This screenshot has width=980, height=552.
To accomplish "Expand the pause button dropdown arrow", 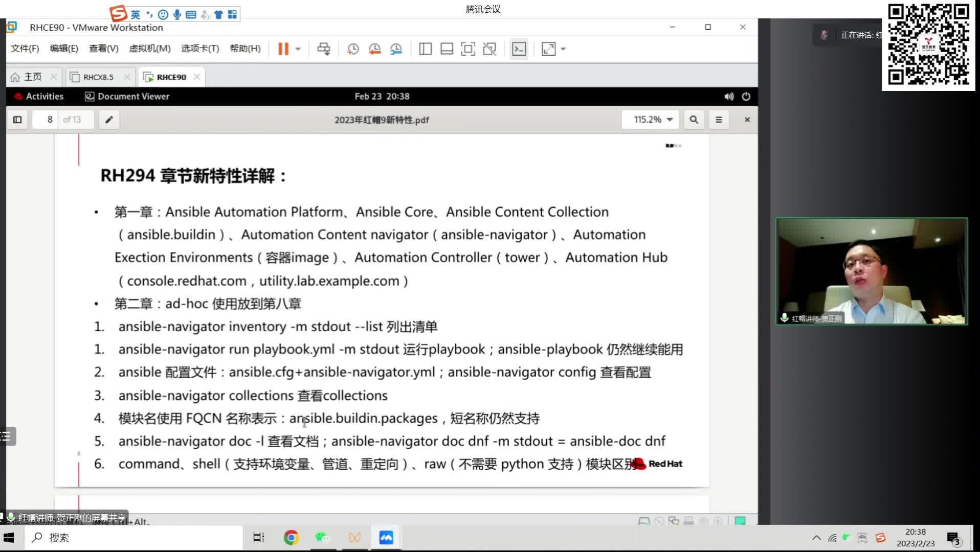I will [x=297, y=49].
